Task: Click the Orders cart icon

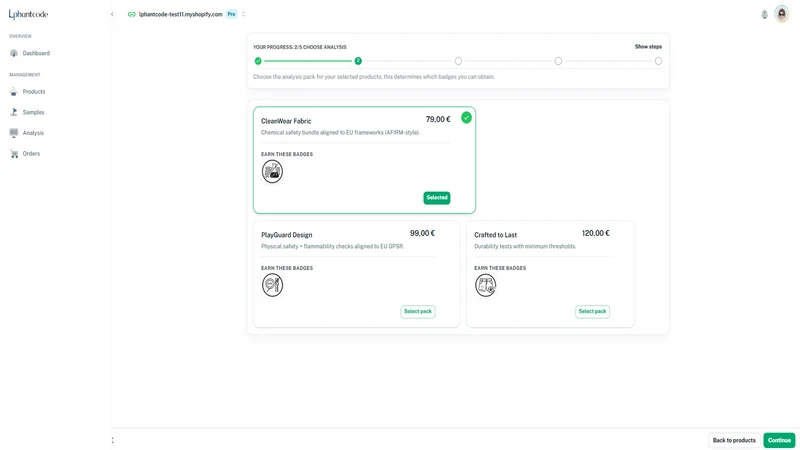Action: [x=14, y=154]
